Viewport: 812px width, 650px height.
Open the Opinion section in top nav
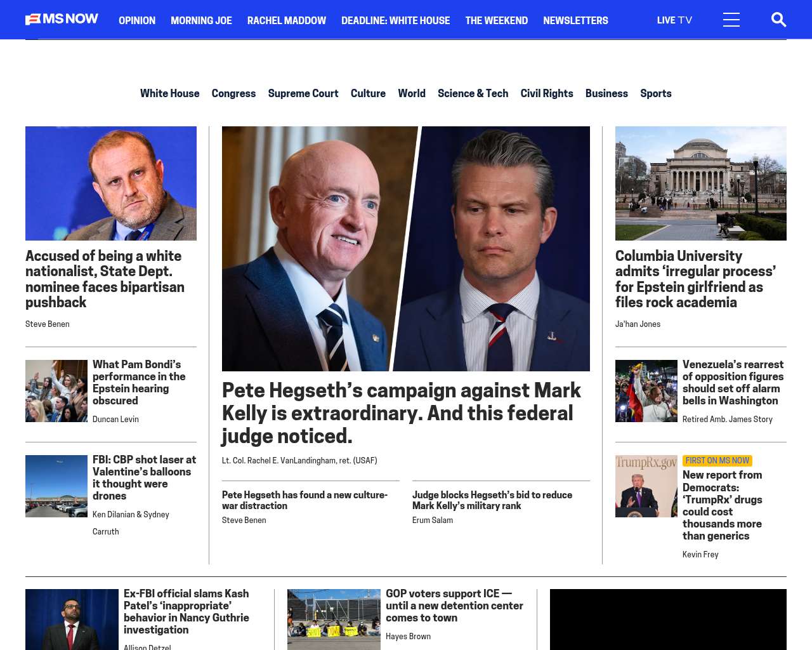[137, 20]
